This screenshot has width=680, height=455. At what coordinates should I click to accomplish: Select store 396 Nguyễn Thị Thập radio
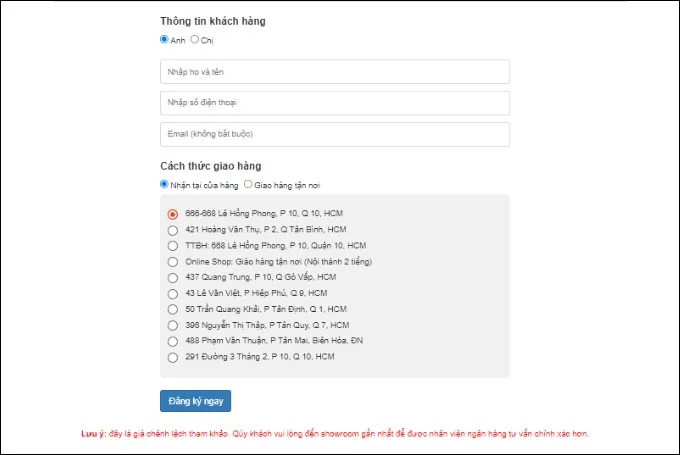tap(173, 325)
